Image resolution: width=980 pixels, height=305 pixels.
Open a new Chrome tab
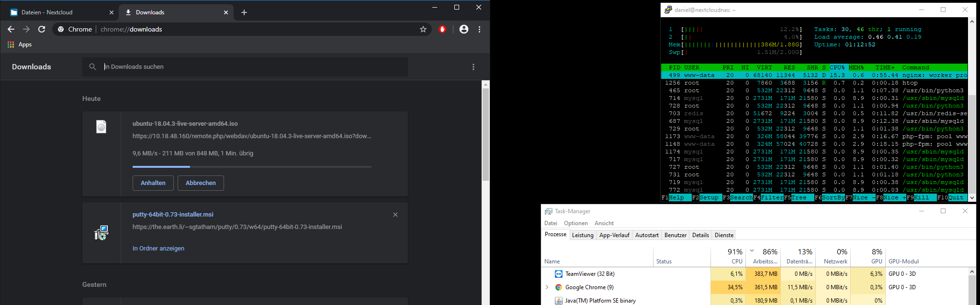click(244, 12)
